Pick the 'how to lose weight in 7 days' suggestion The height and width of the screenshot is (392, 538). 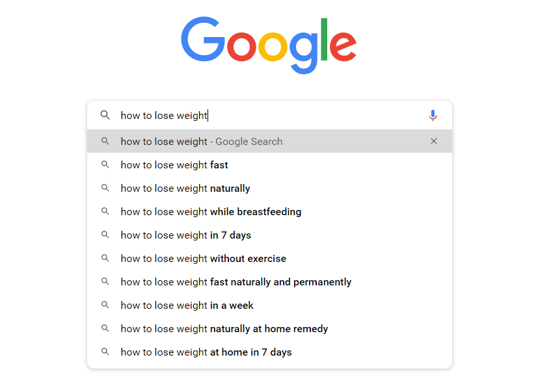269,235
